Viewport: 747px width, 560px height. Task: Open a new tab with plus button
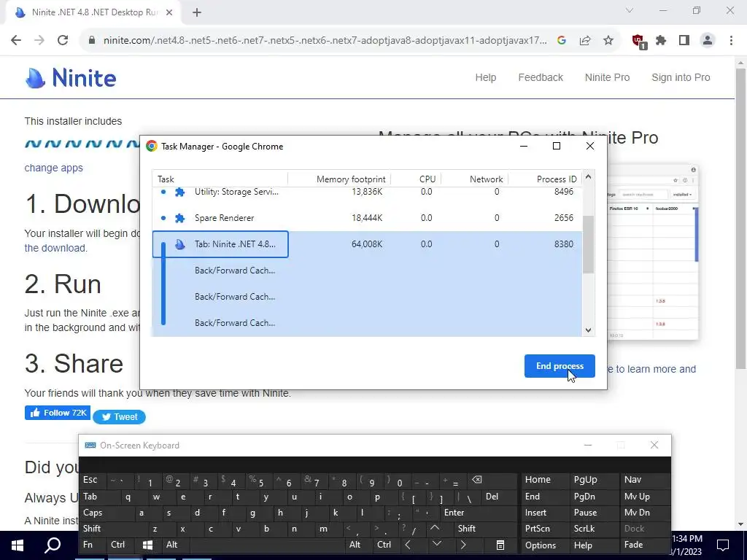[x=197, y=12]
